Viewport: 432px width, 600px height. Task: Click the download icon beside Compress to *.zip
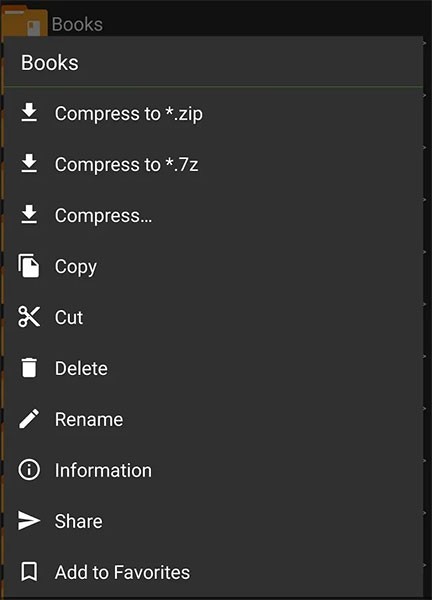[29, 112]
